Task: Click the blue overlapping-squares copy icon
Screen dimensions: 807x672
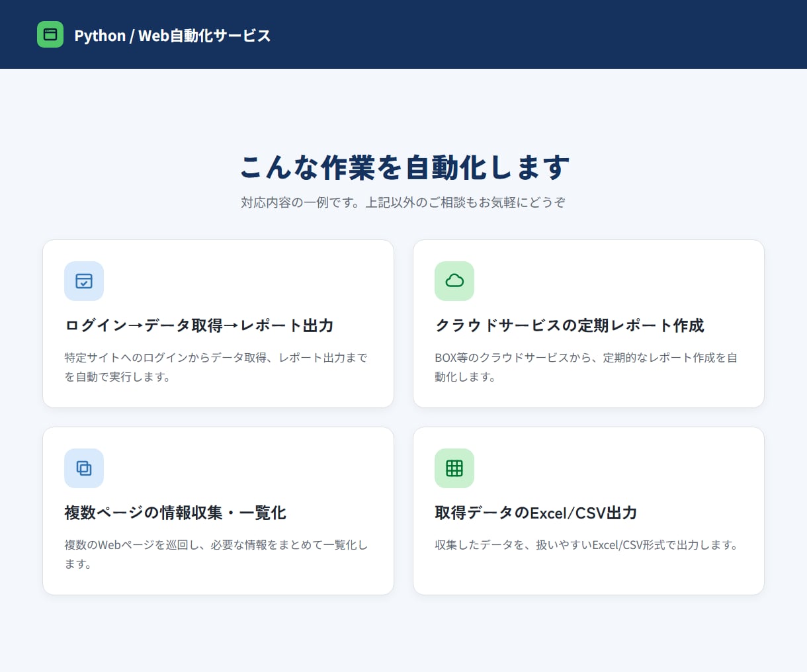Action: (84, 468)
